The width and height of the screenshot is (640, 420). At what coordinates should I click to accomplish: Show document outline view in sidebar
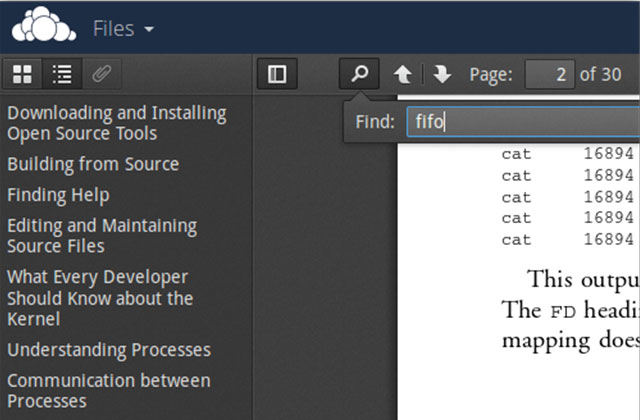pyautogui.click(x=62, y=74)
